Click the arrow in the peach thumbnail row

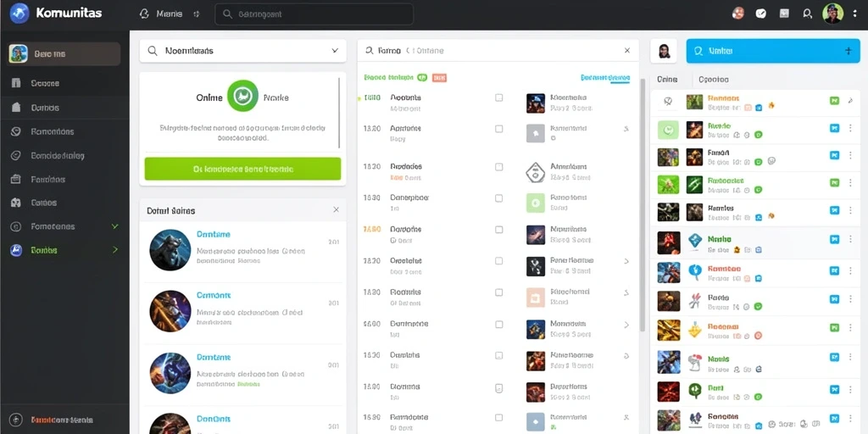click(626, 292)
